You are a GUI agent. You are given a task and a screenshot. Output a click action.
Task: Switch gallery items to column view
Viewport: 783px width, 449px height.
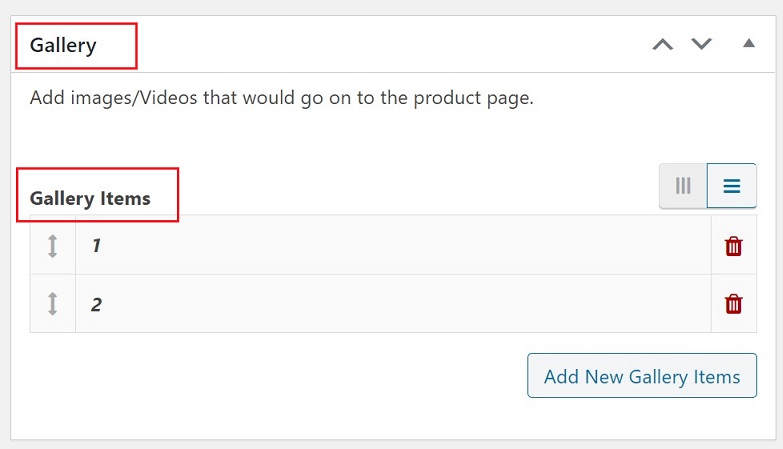tap(683, 186)
